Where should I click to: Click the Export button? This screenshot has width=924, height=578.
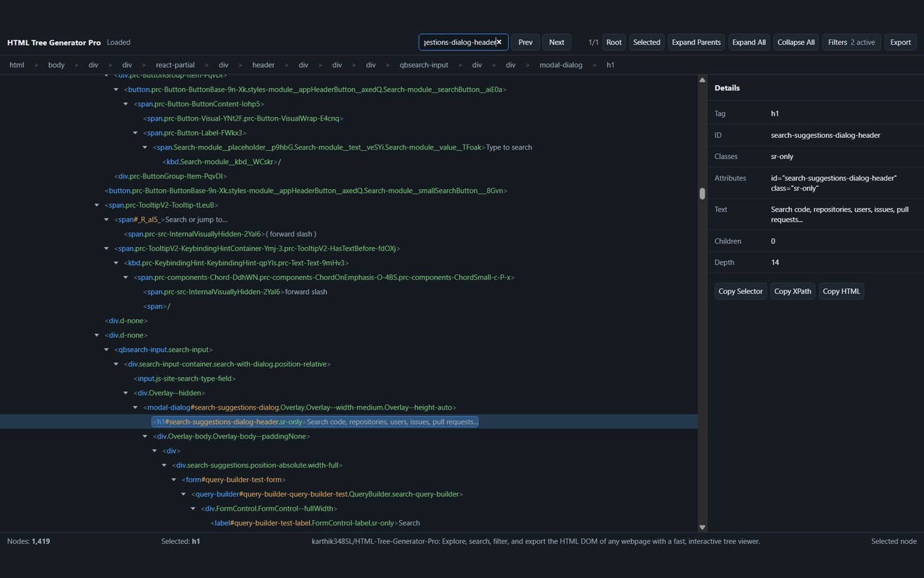click(x=900, y=42)
